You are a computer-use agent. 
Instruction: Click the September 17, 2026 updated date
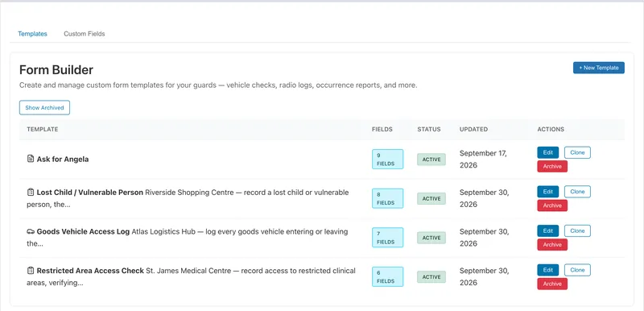[484, 159]
